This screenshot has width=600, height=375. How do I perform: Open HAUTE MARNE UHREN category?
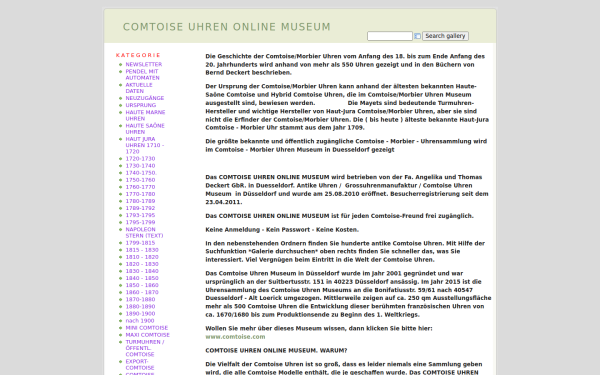pos(145,116)
